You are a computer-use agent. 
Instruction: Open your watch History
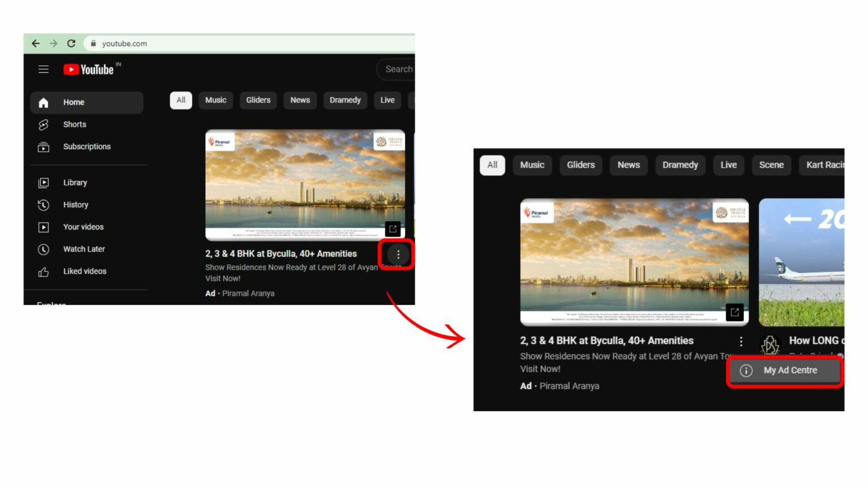(x=76, y=204)
